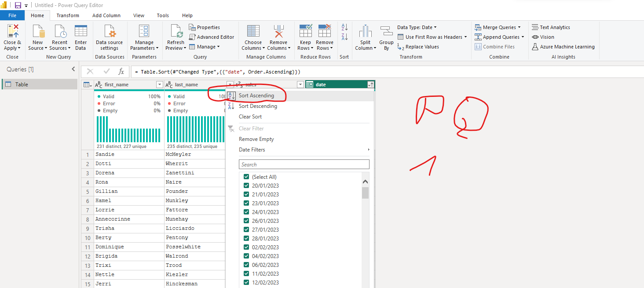
Task: Click the Refresh Preview icon
Action: [x=176, y=32]
